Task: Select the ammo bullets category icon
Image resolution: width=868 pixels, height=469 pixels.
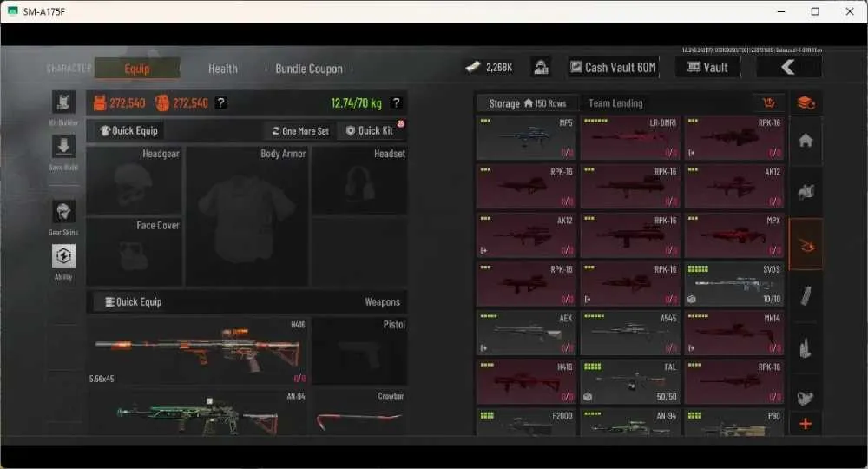Action: pos(806,347)
